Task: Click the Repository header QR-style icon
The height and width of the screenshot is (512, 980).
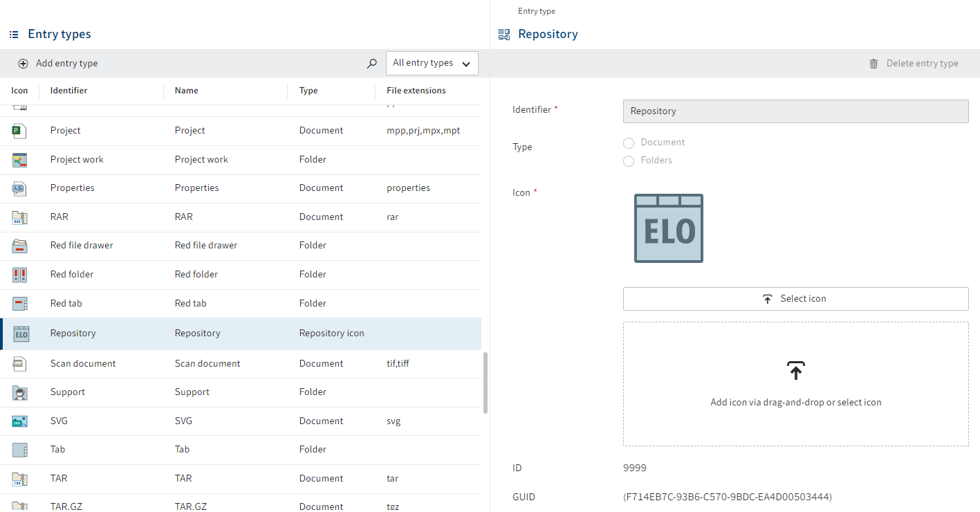Action: tap(504, 34)
